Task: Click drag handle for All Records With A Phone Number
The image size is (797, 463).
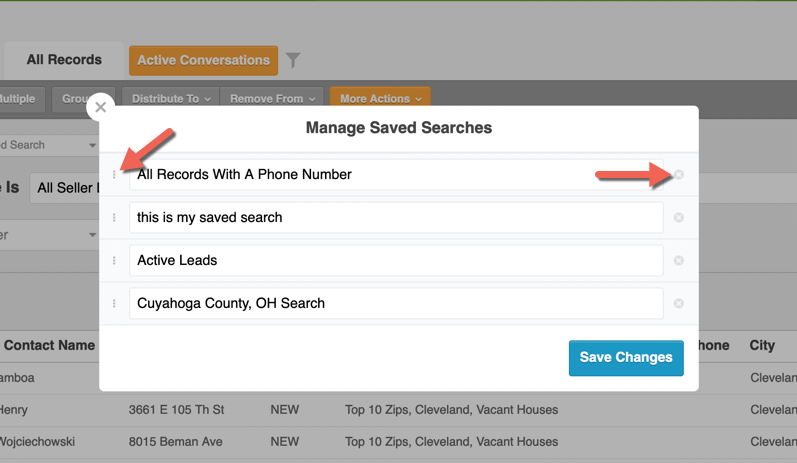Action: click(114, 175)
